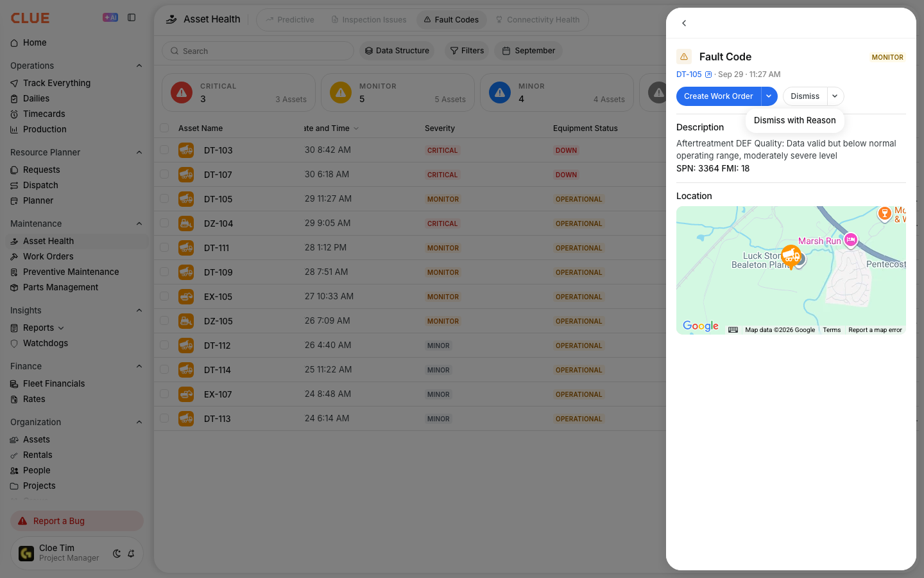Open the AI assistant badge

pyautogui.click(x=110, y=18)
